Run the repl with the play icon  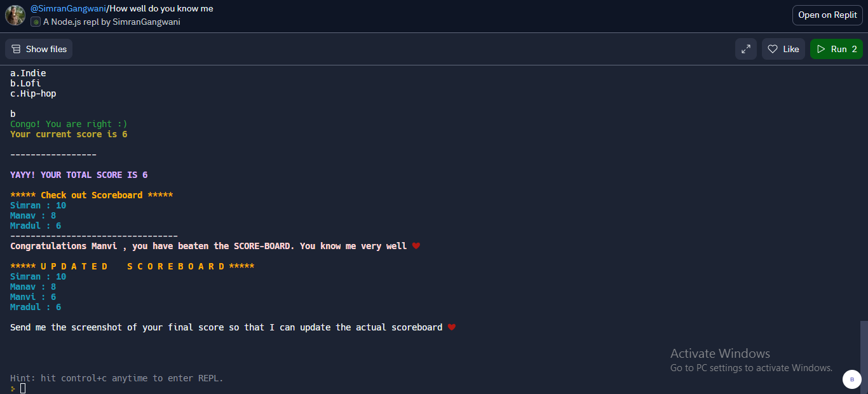click(x=821, y=49)
